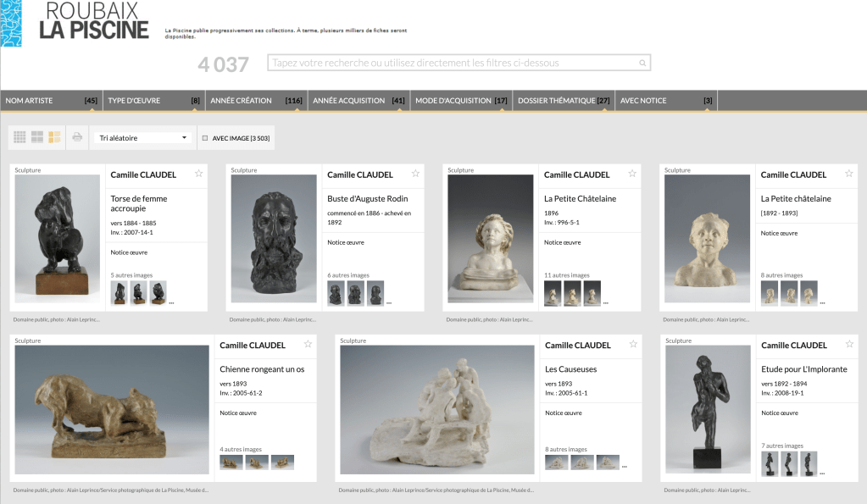Open the Tri aléatoire sort dropdown
The image size is (867, 504).
coord(142,138)
